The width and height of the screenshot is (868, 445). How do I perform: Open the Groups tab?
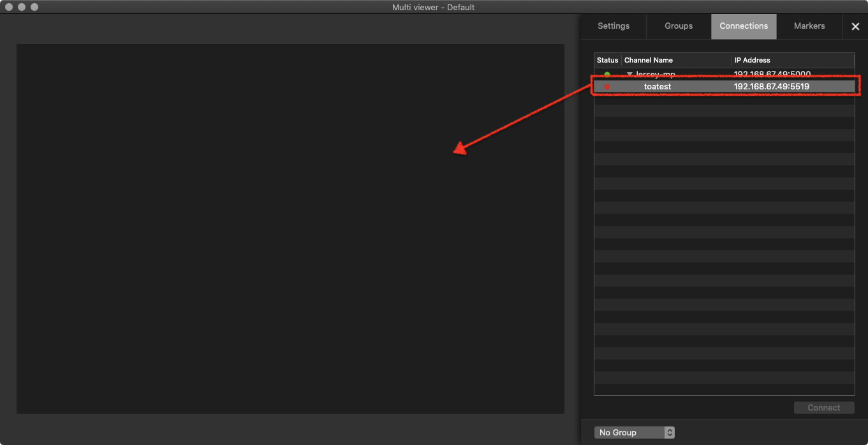click(x=679, y=26)
